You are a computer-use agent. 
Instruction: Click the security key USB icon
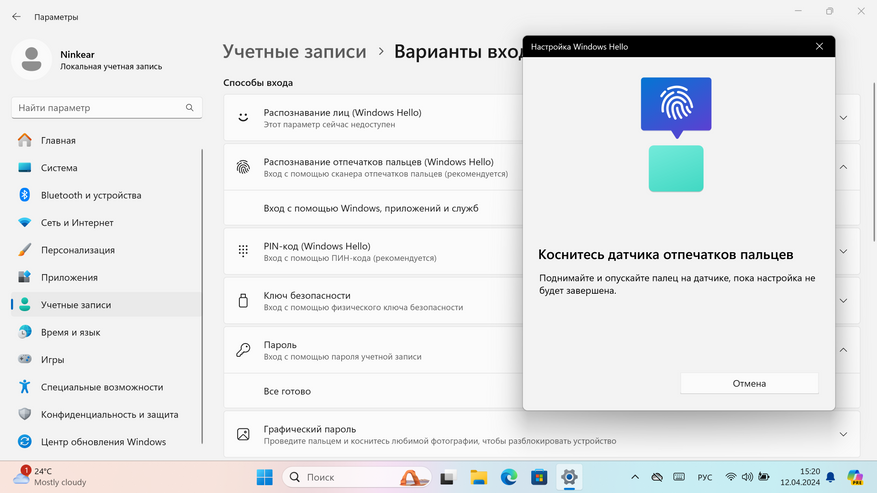(243, 301)
